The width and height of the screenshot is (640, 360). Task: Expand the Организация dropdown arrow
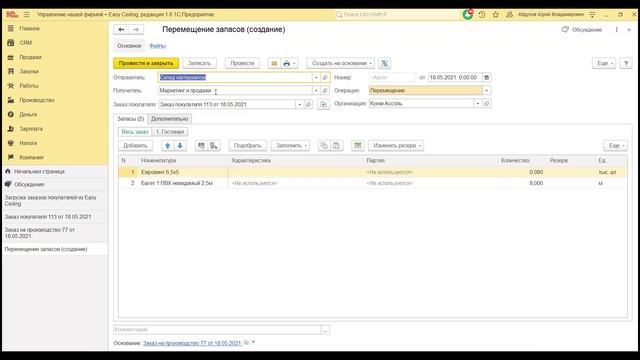coord(478,104)
